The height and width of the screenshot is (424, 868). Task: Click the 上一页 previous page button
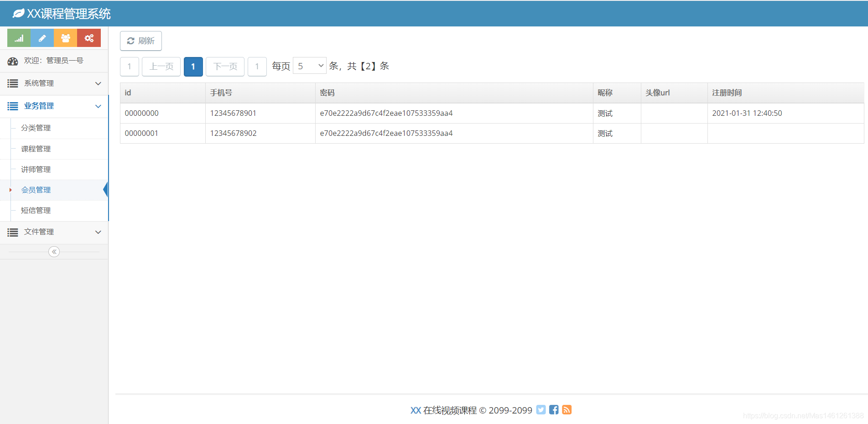pyautogui.click(x=161, y=67)
